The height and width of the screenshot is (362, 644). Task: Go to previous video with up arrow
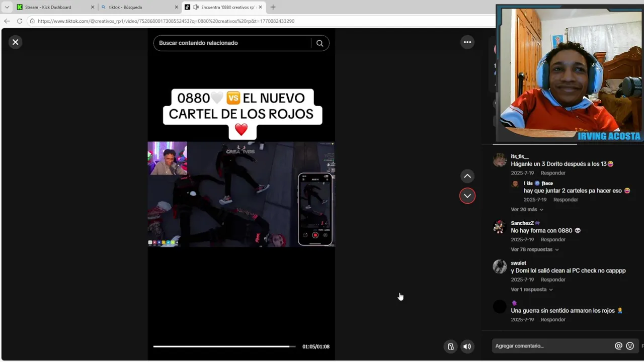[467, 176]
